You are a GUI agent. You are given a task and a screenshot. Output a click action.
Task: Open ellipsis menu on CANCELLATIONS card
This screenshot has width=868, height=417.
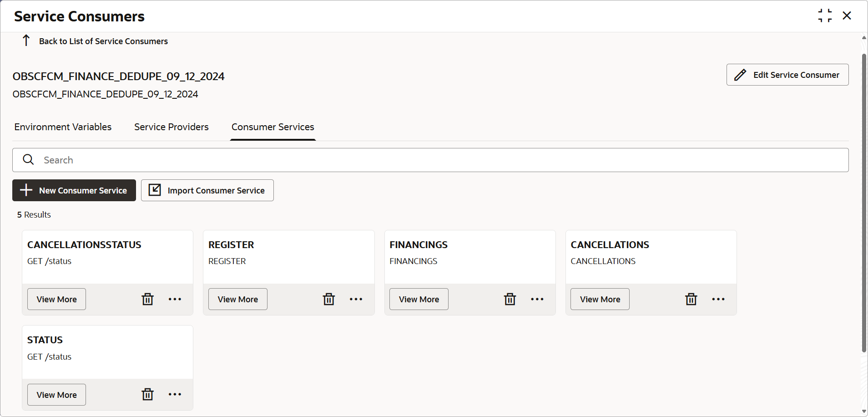tap(718, 299)
